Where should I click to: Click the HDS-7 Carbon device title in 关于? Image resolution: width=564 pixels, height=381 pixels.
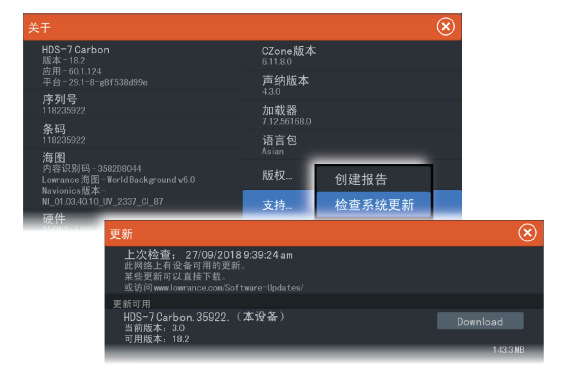pos(76,49)
